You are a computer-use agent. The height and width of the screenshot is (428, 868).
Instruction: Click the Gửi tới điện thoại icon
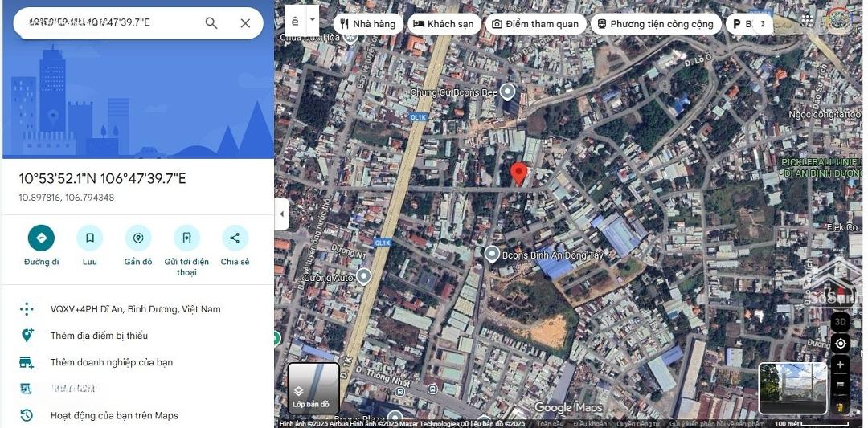[186, 238]
